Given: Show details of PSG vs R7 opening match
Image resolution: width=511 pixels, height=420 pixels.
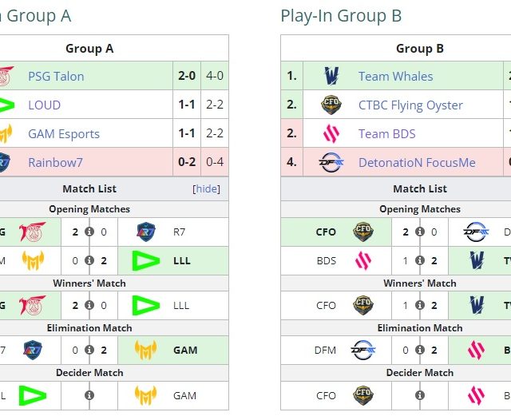Looking at the screenshot, I should click(x=89, y=232).
